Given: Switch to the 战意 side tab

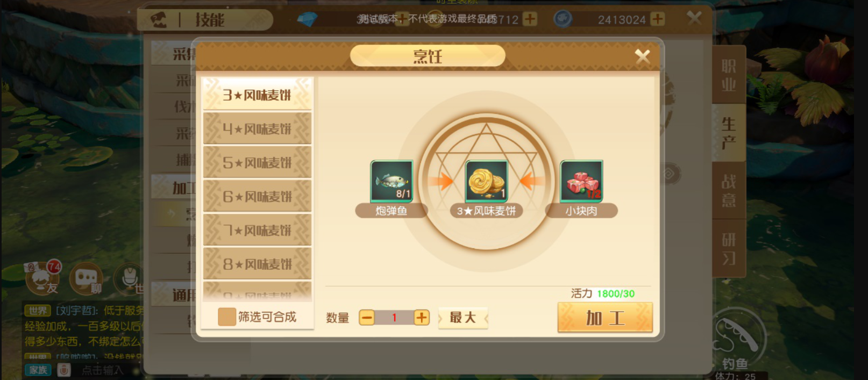Looking at the screenshot, I should [729, 190].
